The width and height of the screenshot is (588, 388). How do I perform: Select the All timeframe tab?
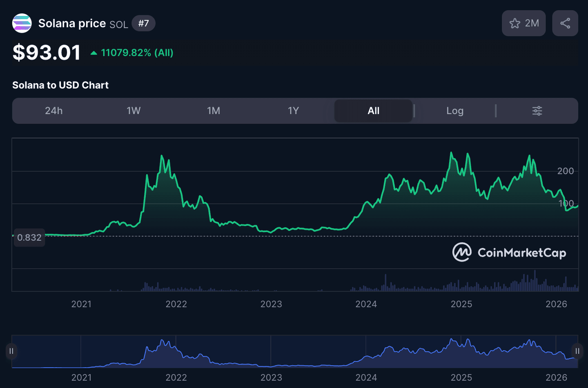(x=373, y=111)
